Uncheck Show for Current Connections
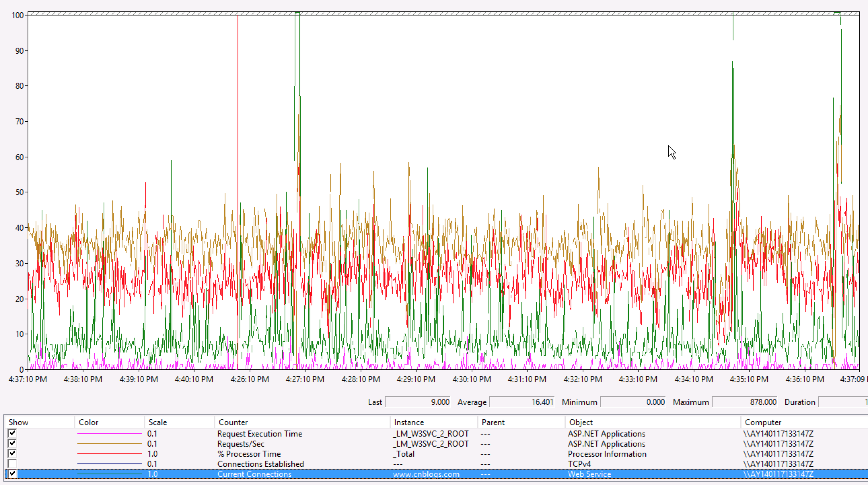Viewport: 868px width, 485px height. (x=12, y=474)
